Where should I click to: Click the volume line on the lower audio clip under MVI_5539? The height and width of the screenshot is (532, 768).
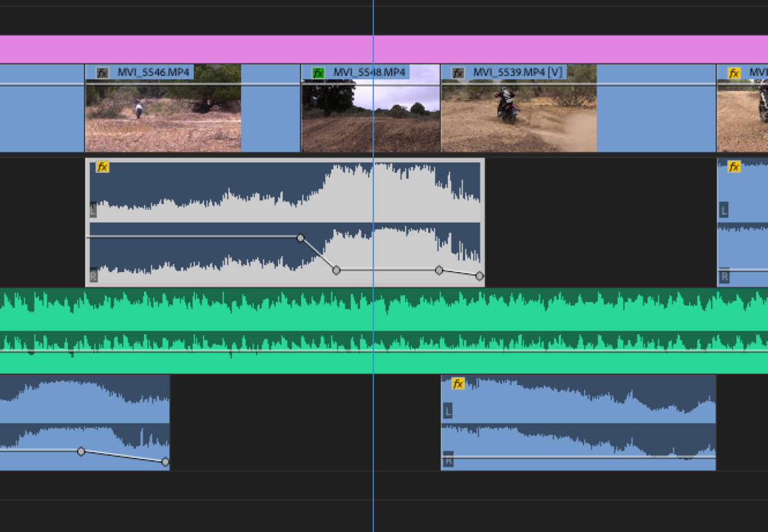point(579,457)
